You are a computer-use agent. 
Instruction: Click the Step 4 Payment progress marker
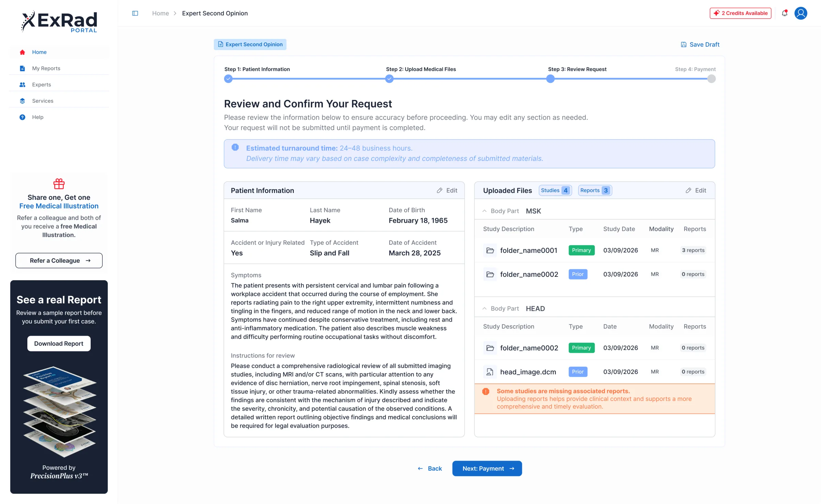pos(711,79)
